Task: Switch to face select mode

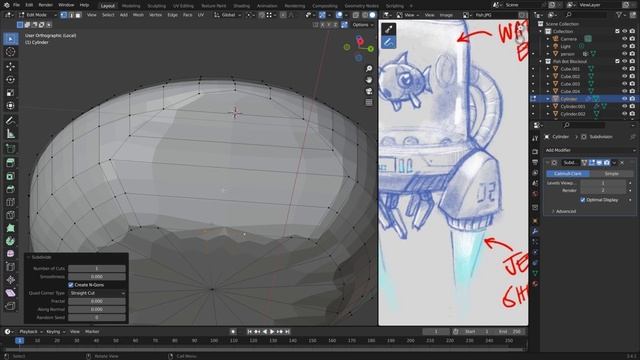Action: (x=78, y=15)
